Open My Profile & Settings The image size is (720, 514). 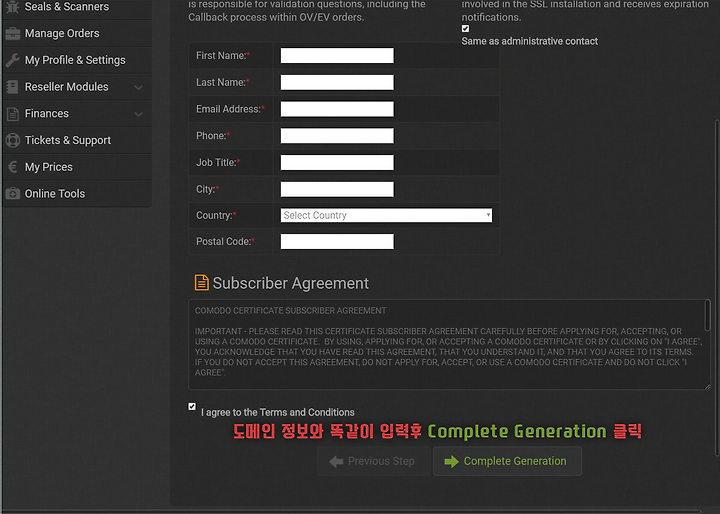[77, 60]
